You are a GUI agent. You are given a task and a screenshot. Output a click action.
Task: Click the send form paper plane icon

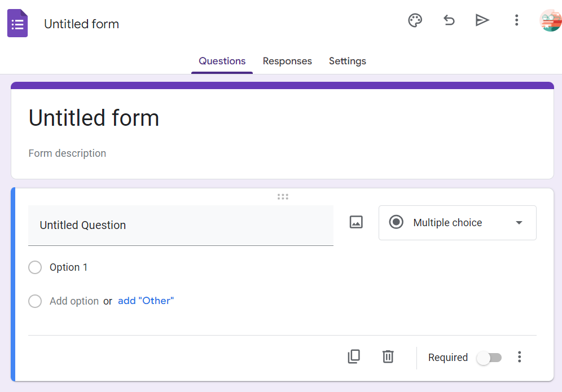[482, 20]
